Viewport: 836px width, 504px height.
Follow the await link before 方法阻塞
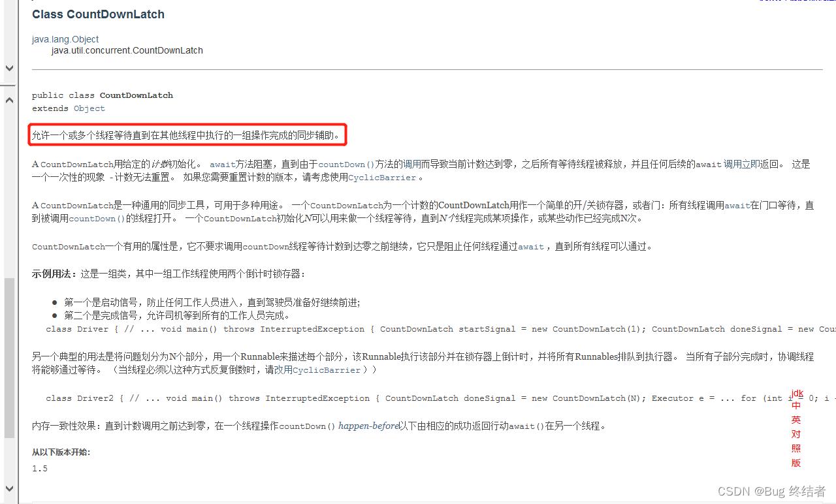pos(223,165)
